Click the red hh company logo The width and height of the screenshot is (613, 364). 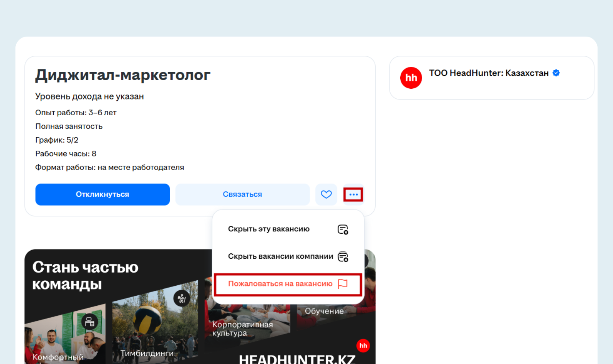[x=411, y=78]
